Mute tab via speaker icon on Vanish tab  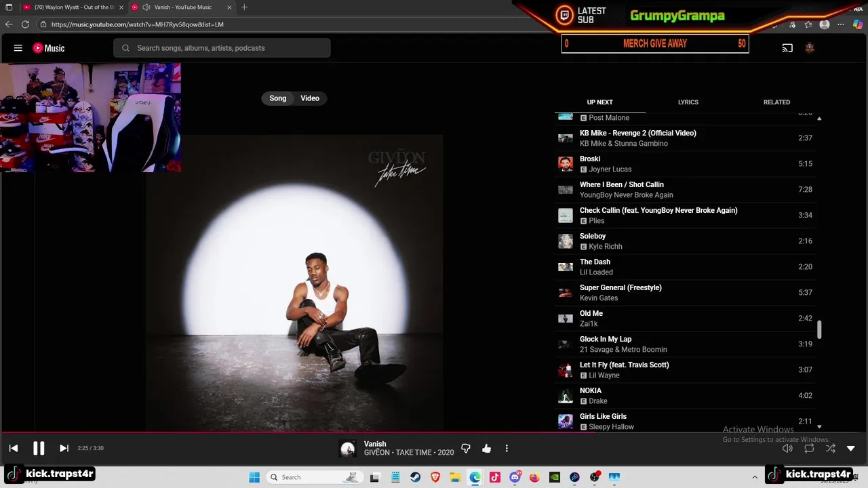click(146, 7)
